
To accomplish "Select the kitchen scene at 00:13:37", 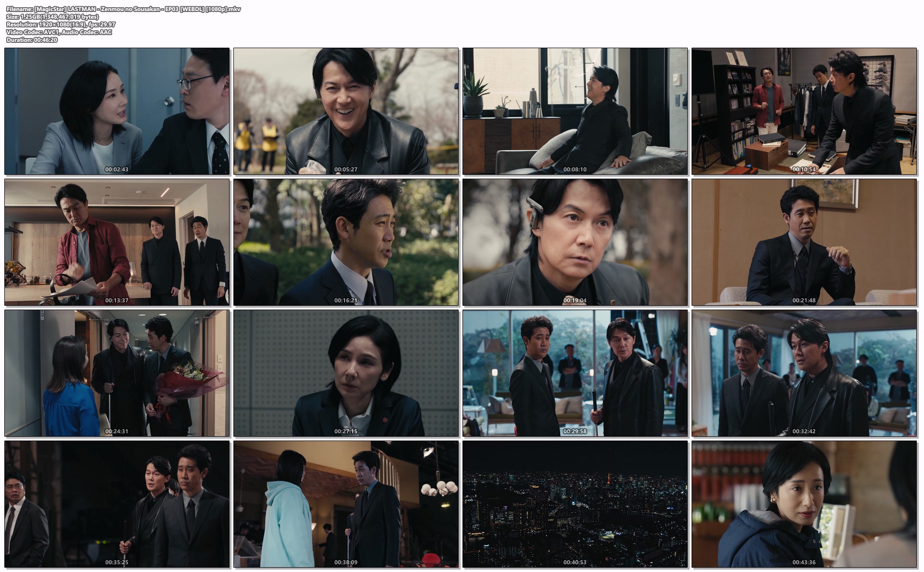I will tap(117, 242).
